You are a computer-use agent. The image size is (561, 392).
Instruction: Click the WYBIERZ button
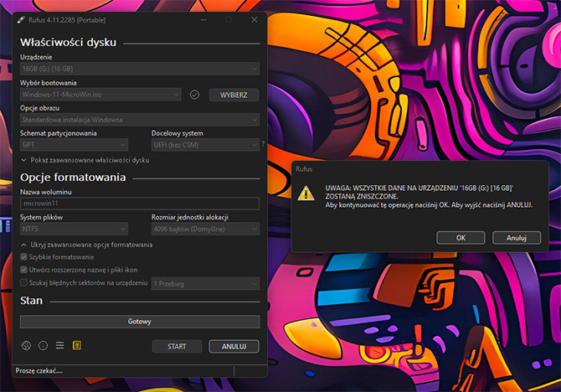[x=234, y=95]
